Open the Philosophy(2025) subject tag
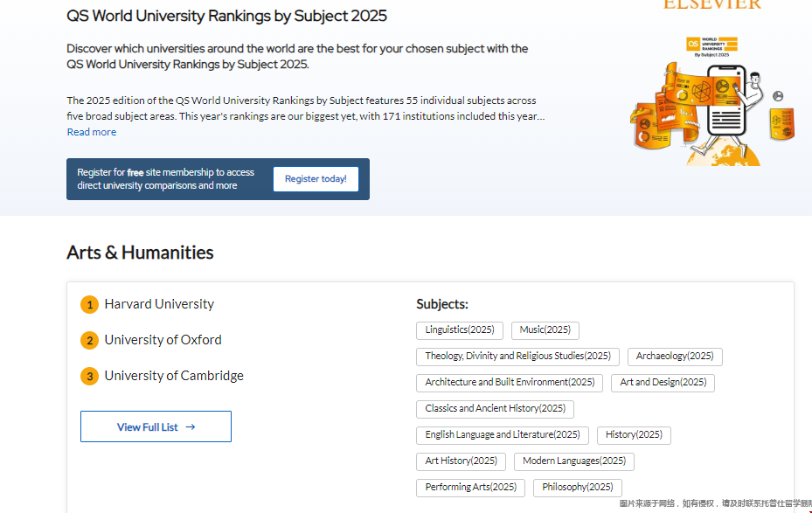The height and width of the screenshot is (513, 812). [x=578, y=488]
